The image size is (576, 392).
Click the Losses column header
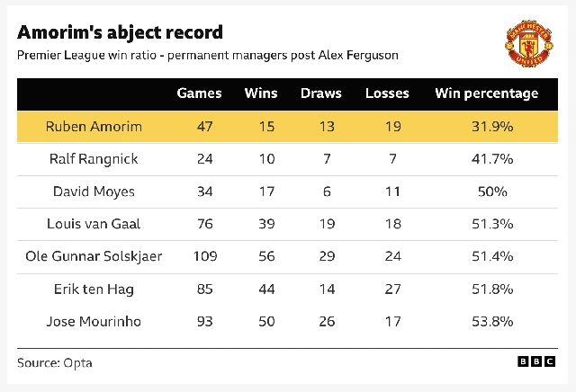pos(387,94)
